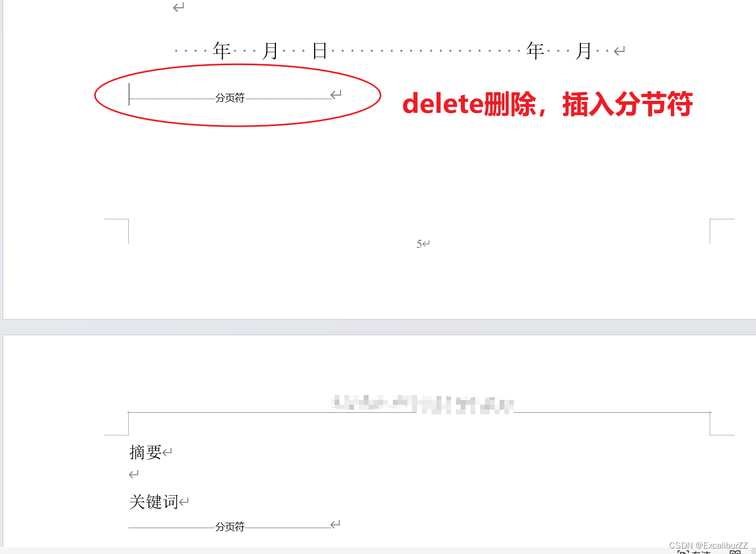
Task: Place cursor in the 关键词 heading
Action: [x=154, y=502]
